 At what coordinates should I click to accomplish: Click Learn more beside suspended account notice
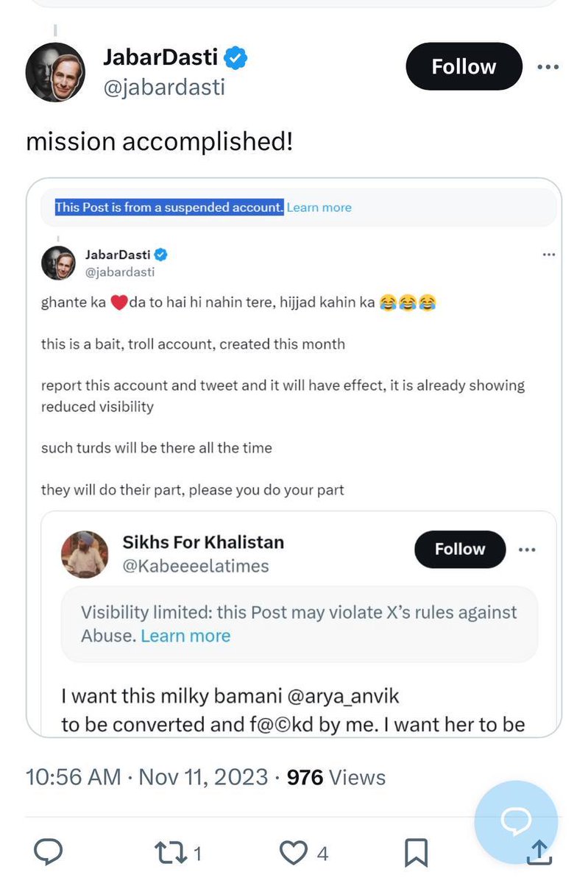point(319,208)
